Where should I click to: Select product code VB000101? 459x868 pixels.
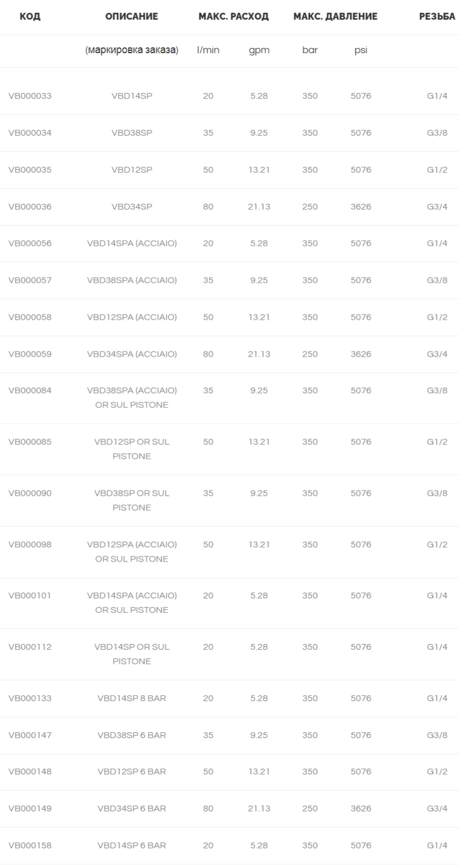(30, 596)
